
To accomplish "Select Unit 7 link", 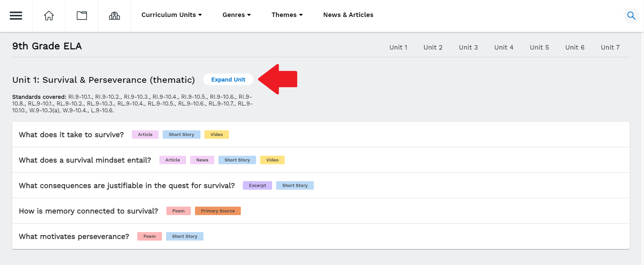I will (610, 48).
